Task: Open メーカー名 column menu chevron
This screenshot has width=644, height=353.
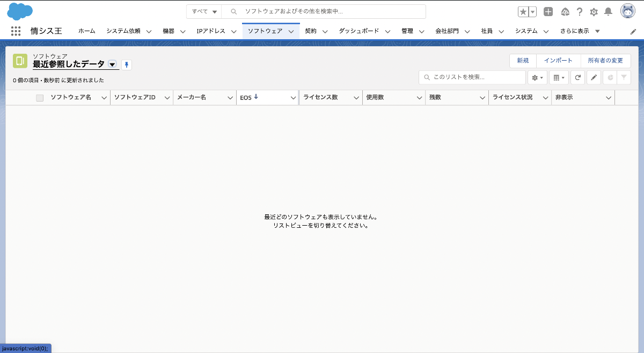Action: click(230, 98)
